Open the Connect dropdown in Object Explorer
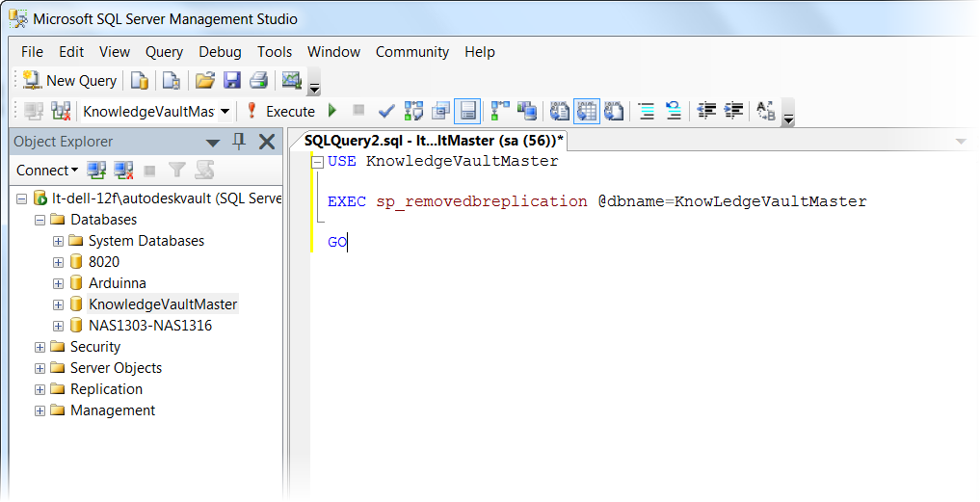The height and width of the screenshot is (502, 980). pyautogui.click(x=47, y=170)
